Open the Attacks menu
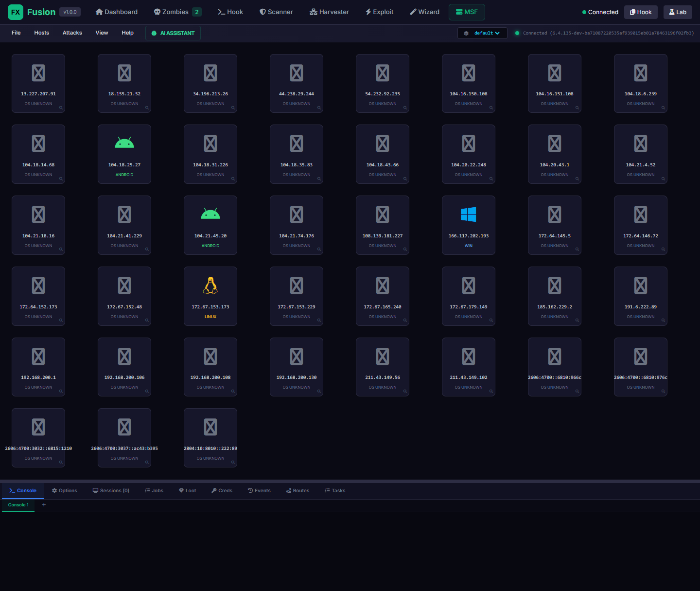 coord(72,33)
